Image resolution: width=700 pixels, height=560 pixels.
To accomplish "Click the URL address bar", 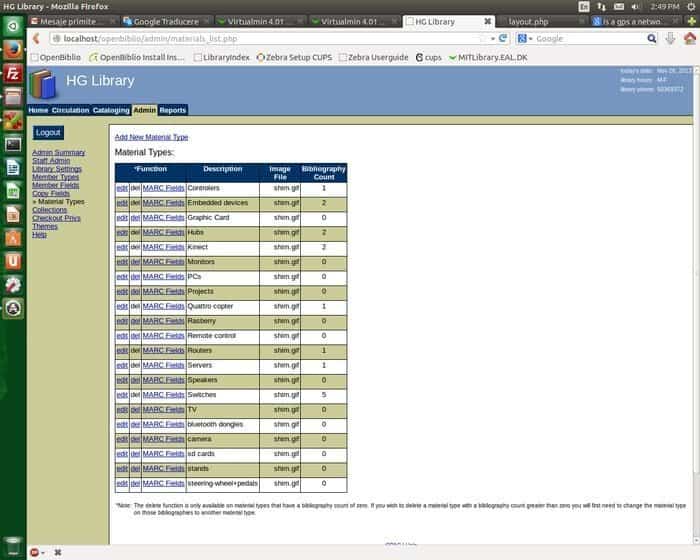I will point(268,39).
